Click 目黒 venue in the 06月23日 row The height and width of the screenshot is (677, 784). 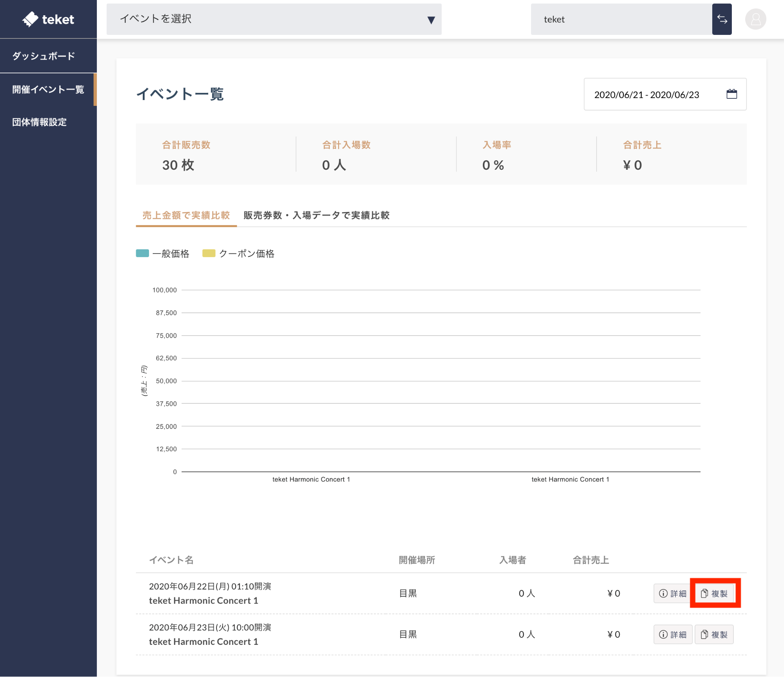click(408, 634)
